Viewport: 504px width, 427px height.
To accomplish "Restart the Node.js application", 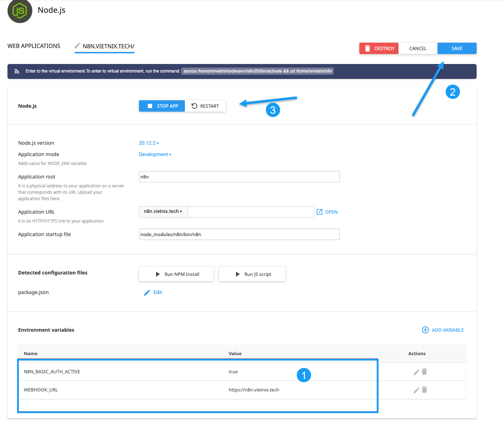I will point(205,106).
